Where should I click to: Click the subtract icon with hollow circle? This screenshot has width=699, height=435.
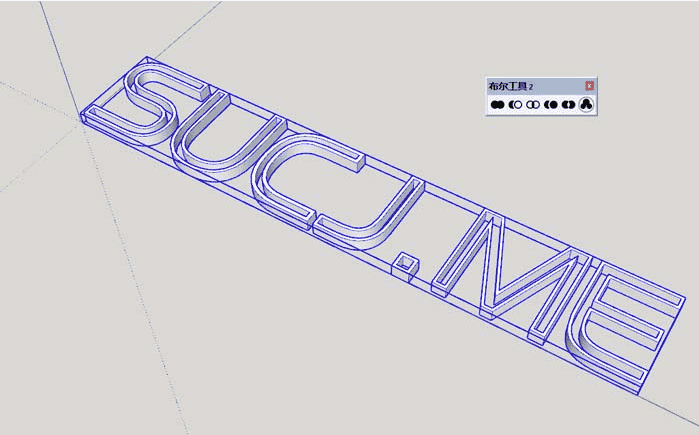pos(515,104)
